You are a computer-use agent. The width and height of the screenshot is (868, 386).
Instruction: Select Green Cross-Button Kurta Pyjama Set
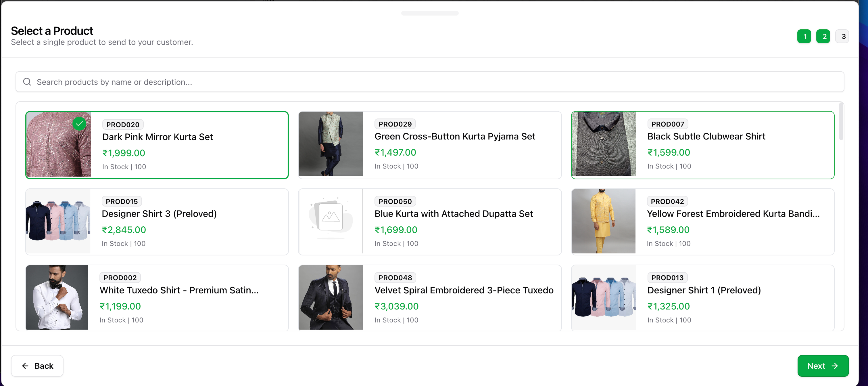point(455,137)
